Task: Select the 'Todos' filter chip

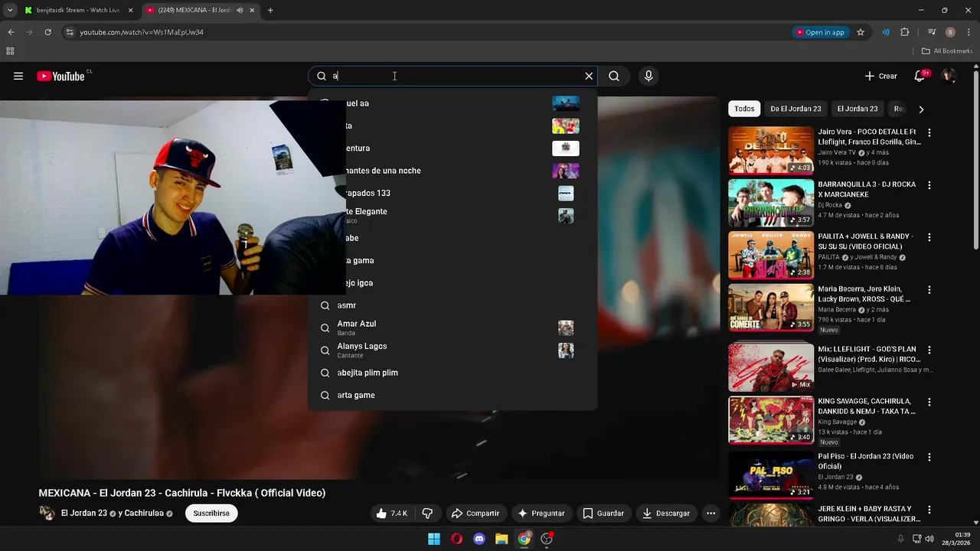Action: tap(744, 109)
